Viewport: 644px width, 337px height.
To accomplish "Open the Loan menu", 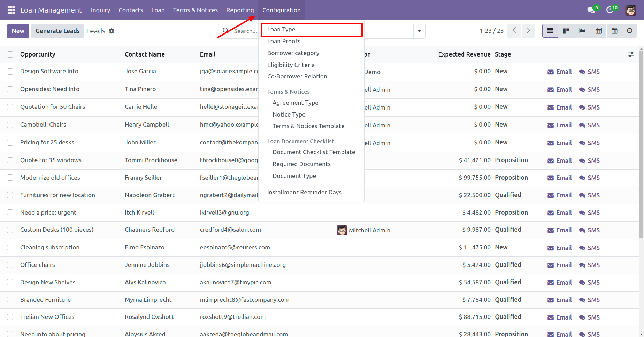I will 158,10.
